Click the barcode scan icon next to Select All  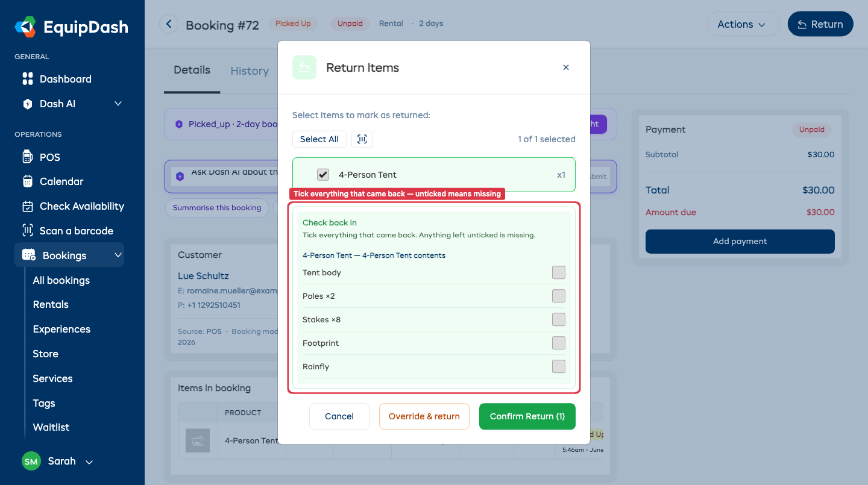click(x=362, y=139)
